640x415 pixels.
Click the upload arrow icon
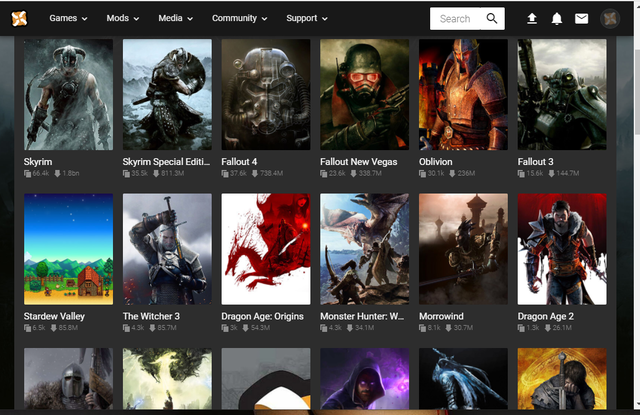(x=531, y=18)
